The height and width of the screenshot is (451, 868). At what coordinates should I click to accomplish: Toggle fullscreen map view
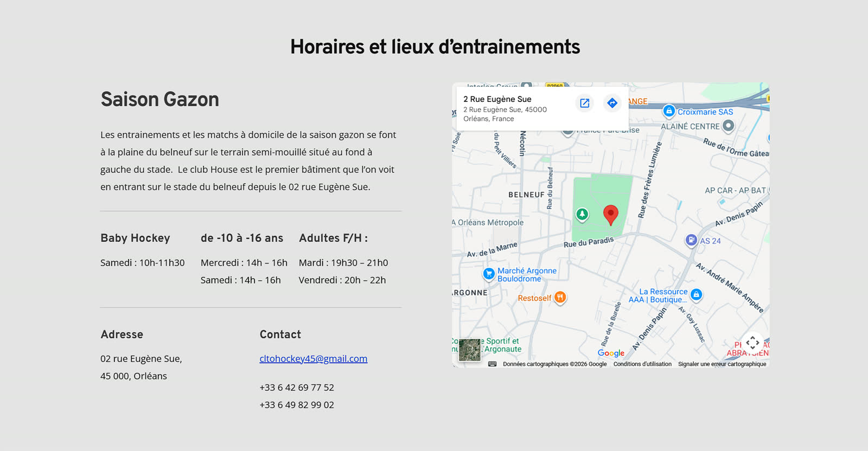coord(752,343)
